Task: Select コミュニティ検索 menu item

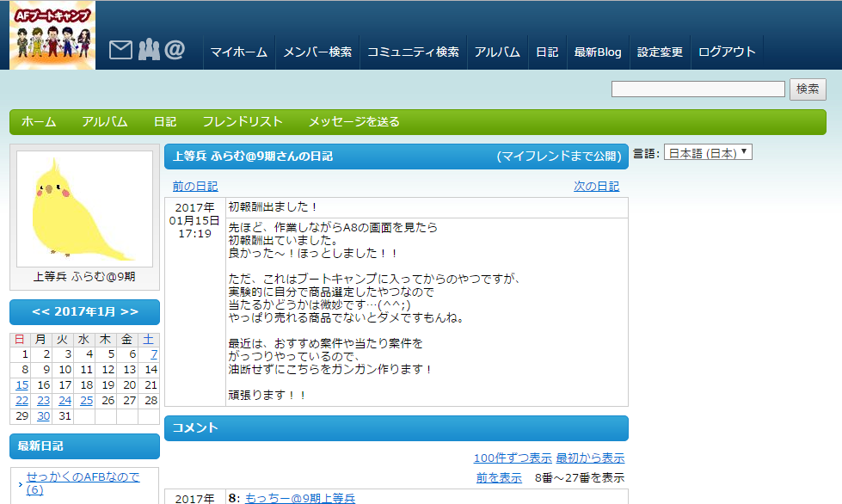Action: pyautogui.click(x=413, y=52)
